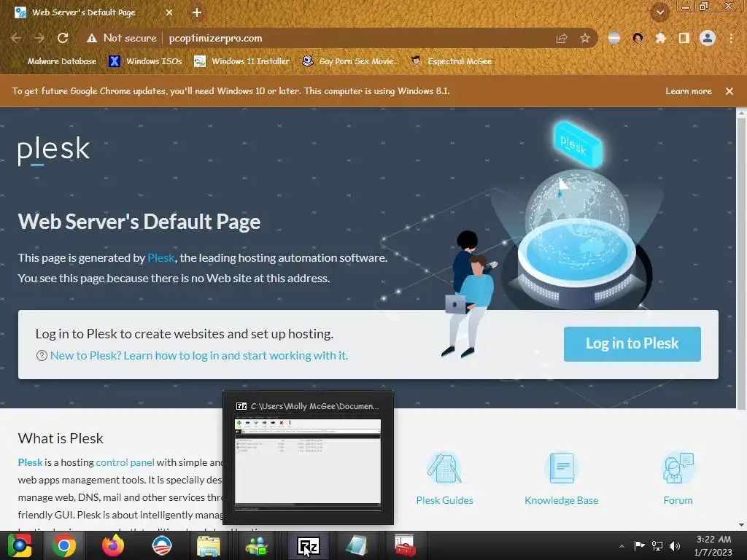This screenshot has width=747, height=560.
Task: Click the Knowledge Base text link
Action: pyautogui.click(x=561, y=500)
